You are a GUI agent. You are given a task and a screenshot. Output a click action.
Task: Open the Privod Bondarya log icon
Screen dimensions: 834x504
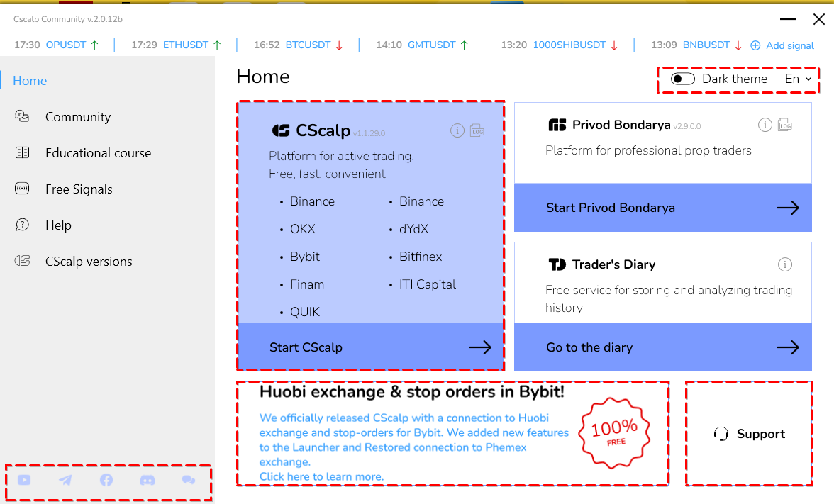coord(785,125)
